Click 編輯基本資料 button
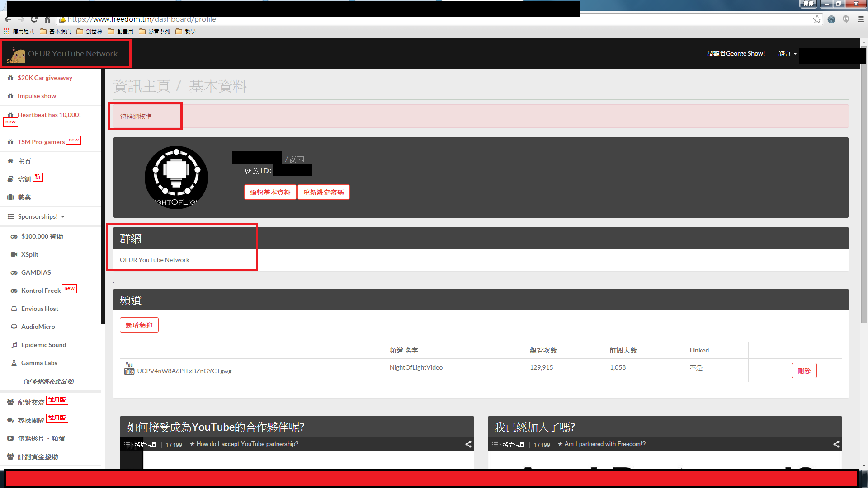Screen dimensions: 868x488 point(270,192)
